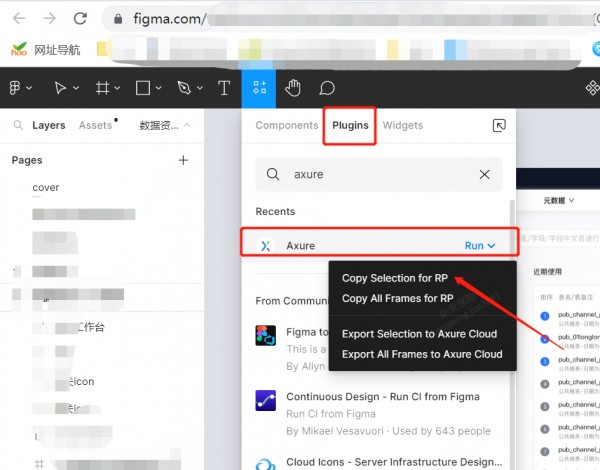600x470 pixels.
Task: Expand the Pen tool options chevron
Action: [x=200, y=88]
